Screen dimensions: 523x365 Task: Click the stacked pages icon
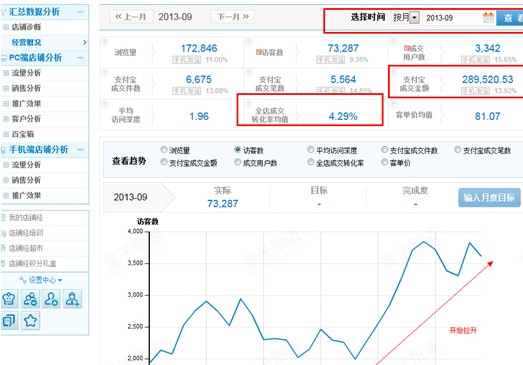click(x=9, y=320)
